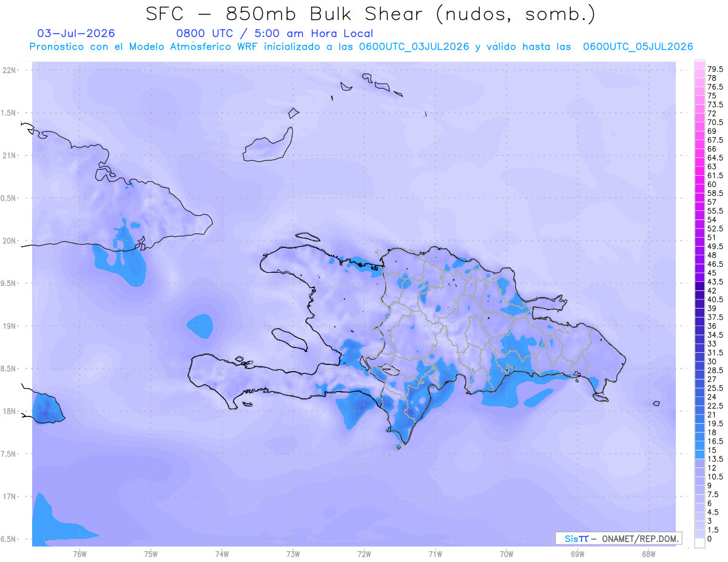Click colorbar value '70.5'
Image resolution: width=728 pixels, height=562 pixels.
point(715,122)
